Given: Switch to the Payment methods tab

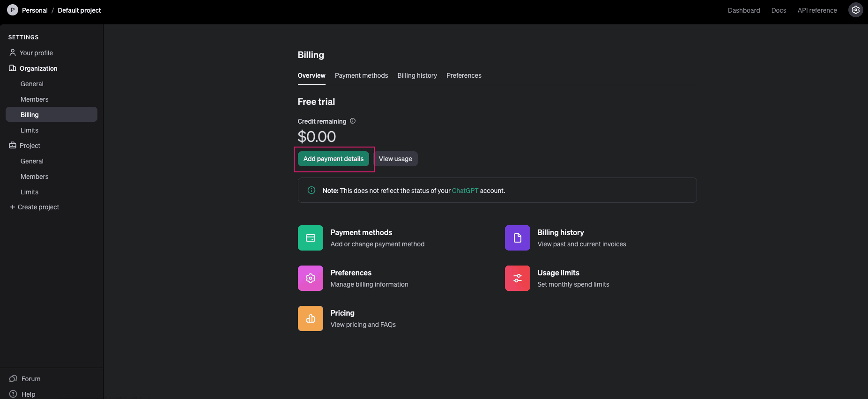Looking at the screenshot, I should click(x=361, y=75).
